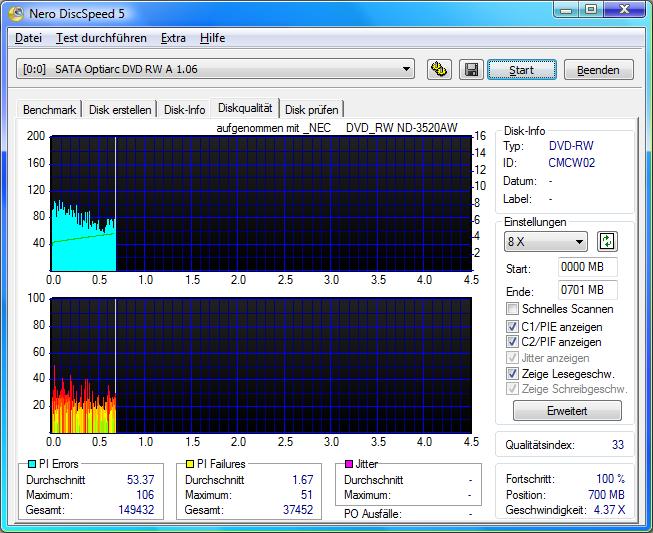Click the Nero DiscSpeed title bar icon

pos(14,12)
